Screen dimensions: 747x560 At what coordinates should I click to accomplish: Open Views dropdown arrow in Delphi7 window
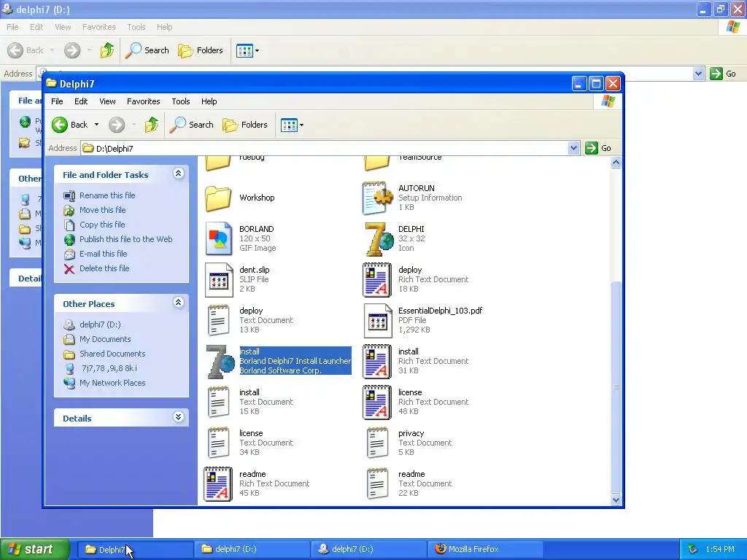[x=301, y=125]
